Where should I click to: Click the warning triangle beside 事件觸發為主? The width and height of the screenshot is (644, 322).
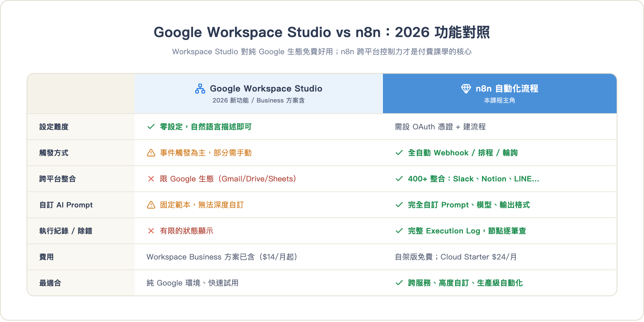pyautogui.click(x=151, y=153)
